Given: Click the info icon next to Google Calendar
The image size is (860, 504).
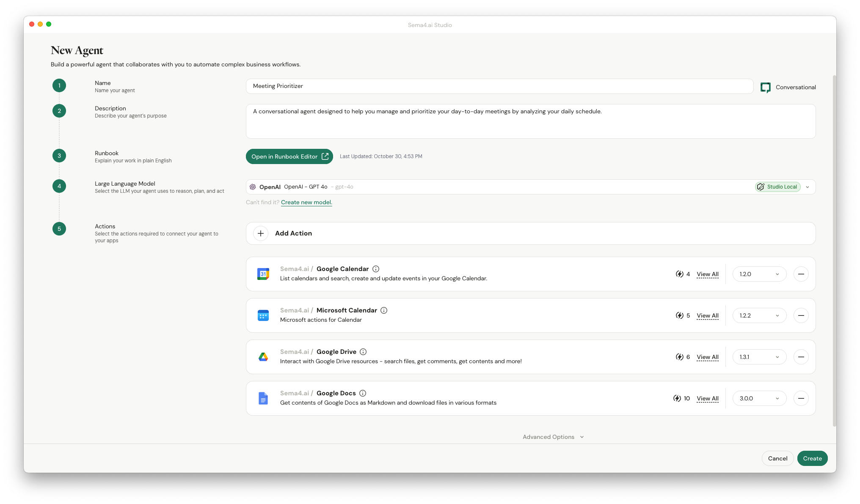Looking at the screenshot, I should tap(376, 269).
